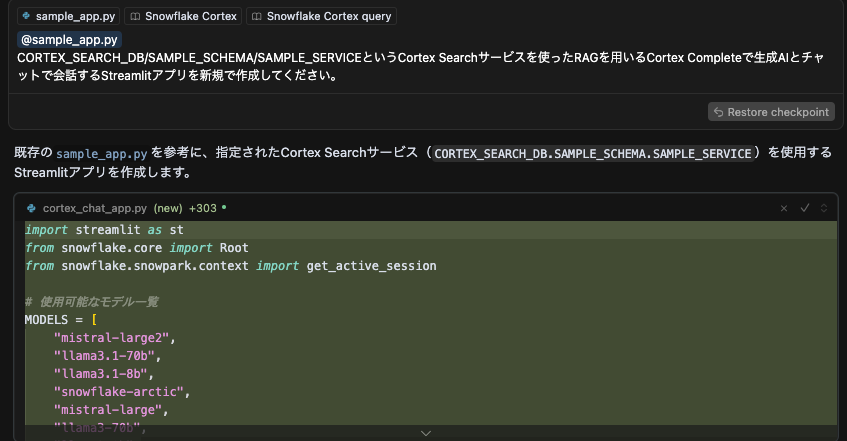Click the "llama3.1-70b" string

pyautogui.click(x=104, y=356)
